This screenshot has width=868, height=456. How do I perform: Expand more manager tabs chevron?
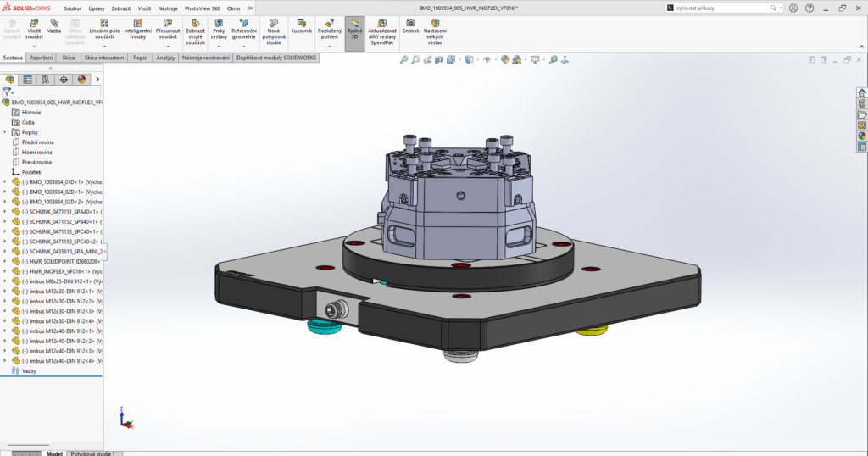click(x=97, y=80)
